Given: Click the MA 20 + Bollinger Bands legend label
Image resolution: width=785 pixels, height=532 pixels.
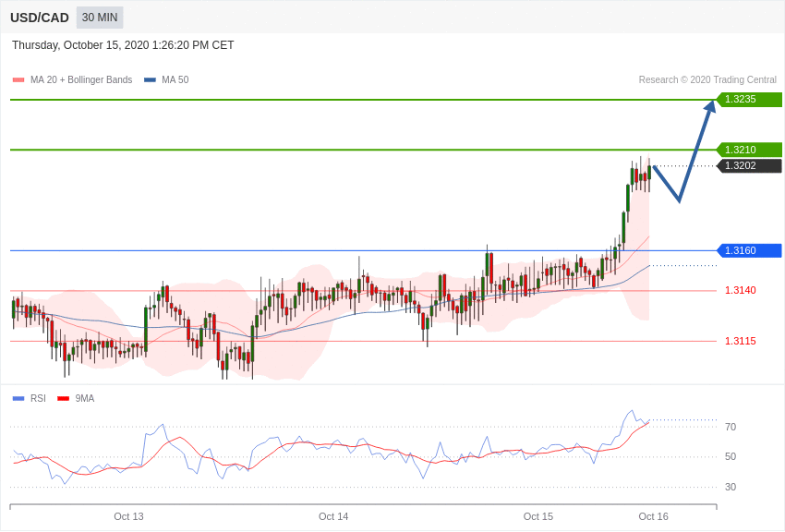Looking at the screenshot, I should pos(81,79).
